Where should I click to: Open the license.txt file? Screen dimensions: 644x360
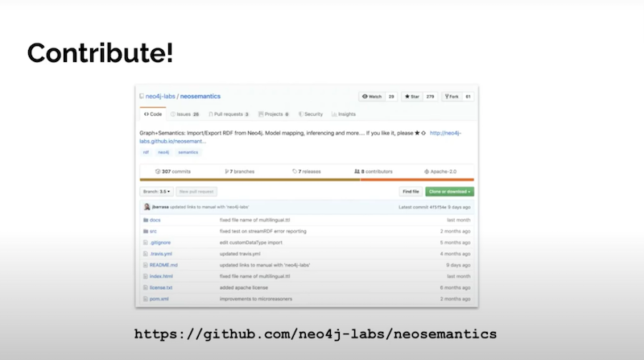pos(161,288)
